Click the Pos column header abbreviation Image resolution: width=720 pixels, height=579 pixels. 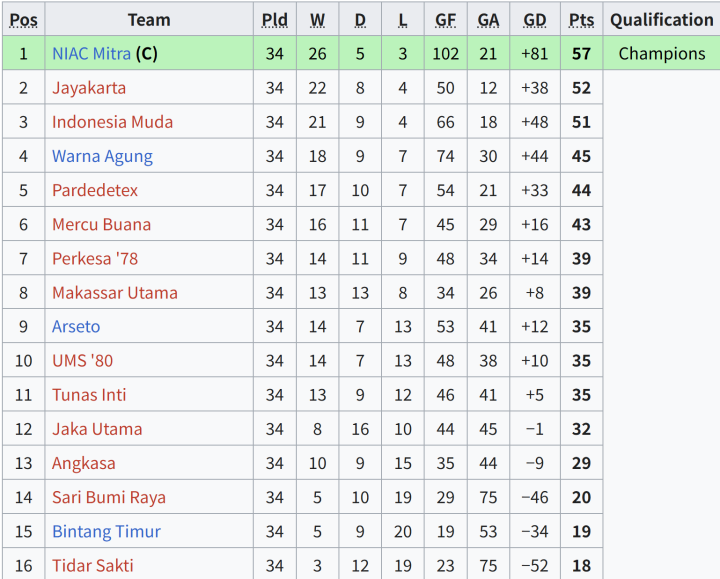[x=23, y=20]
